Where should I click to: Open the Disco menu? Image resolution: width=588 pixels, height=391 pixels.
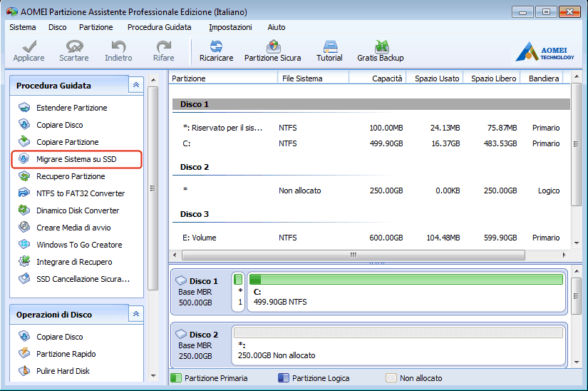[58, 27]
